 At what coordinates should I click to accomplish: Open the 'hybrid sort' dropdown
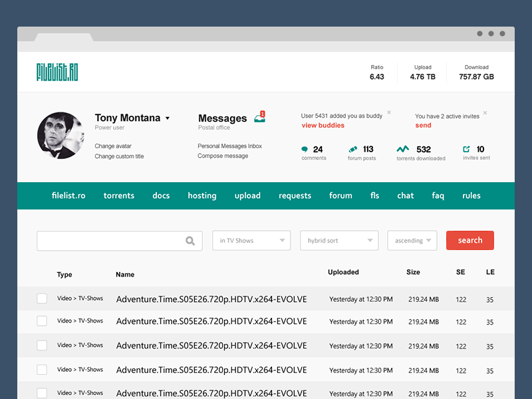[x=339, y=240]
